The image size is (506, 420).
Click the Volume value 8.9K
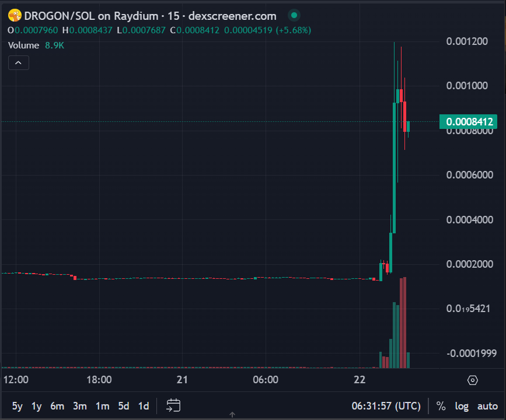click(54, 45)
